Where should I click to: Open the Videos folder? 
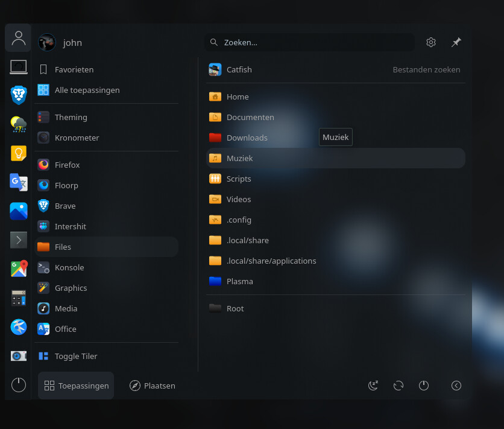pos(336,199)
